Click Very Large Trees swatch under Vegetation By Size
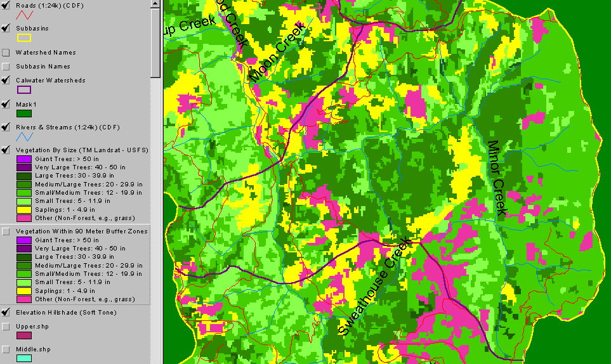 click(23, 167)
